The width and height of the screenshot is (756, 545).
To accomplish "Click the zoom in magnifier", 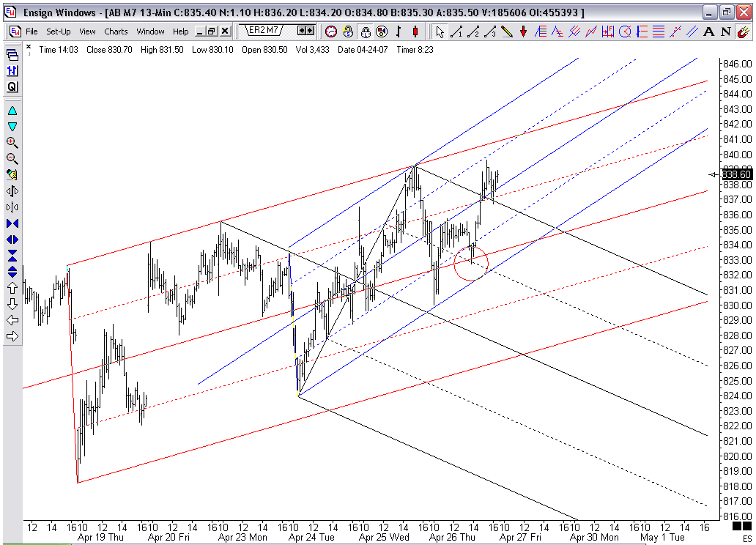I will (12, 143).
